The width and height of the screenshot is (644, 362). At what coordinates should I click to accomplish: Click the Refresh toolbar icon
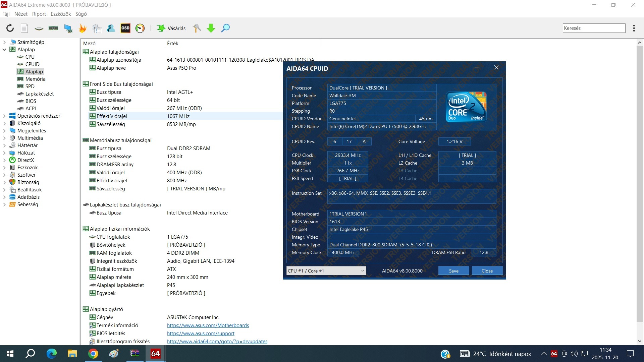pyautogui.click(x=10, y=28)
